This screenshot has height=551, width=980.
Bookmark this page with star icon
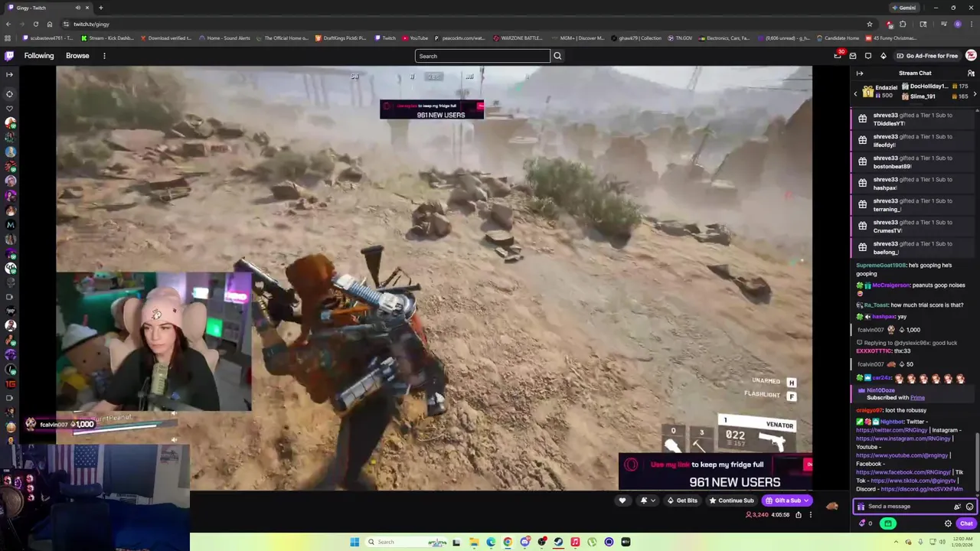869,24
